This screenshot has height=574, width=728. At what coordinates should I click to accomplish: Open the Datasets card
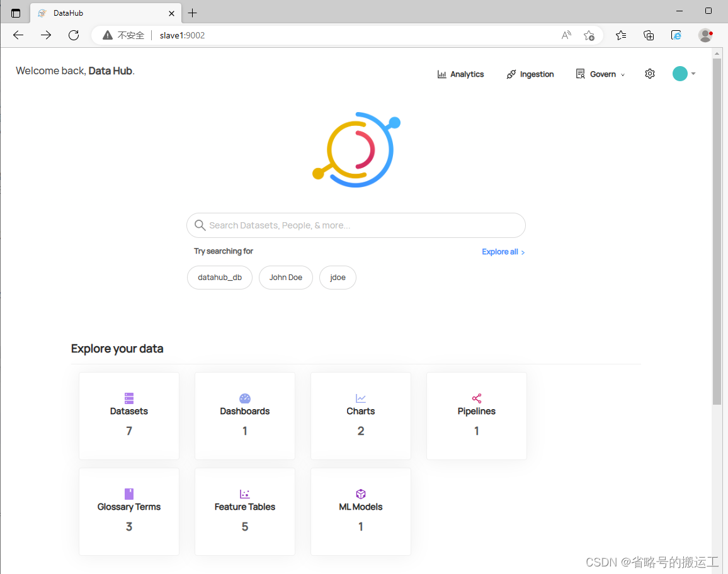point(129,416)
